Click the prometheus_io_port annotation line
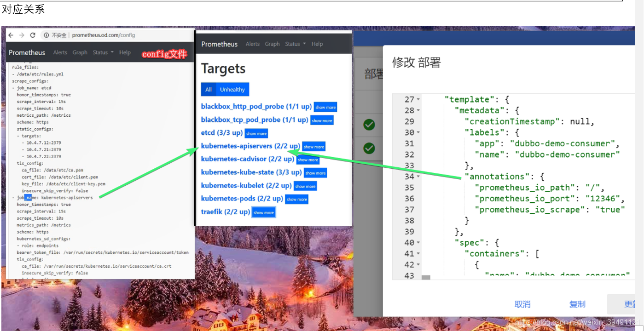The image size is (644, 331). (550, 199)
